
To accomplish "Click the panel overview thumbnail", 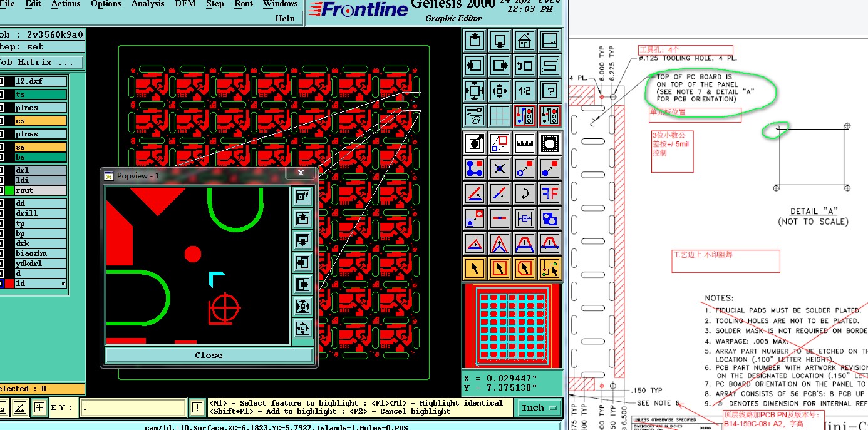I will click(512, 326).
